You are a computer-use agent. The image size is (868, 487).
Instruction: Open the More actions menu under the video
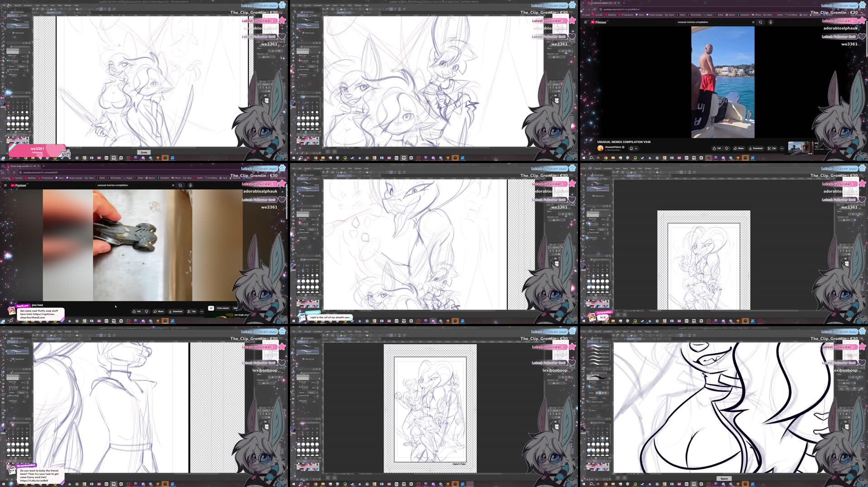[782, 149]
